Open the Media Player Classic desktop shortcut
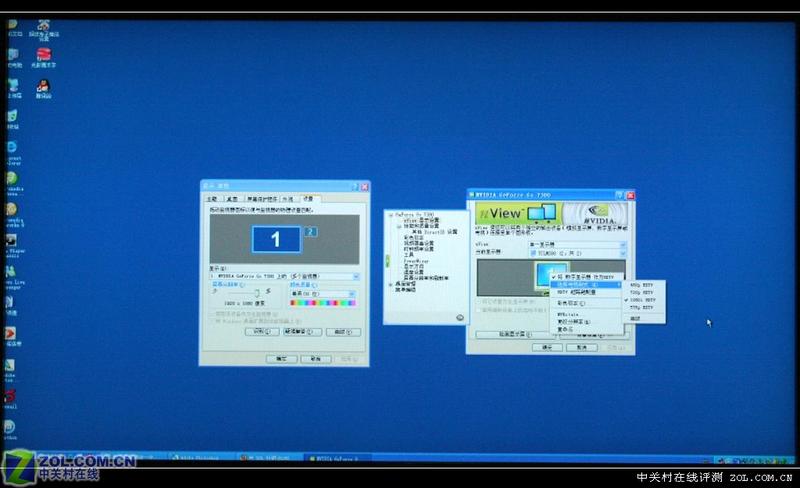The width and height of the screenshot is (800, 488). (12, 246)
